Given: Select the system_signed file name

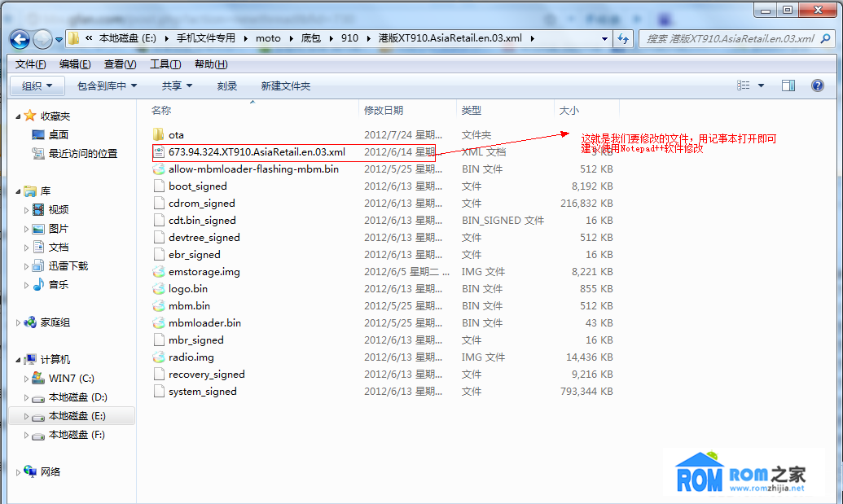Looking at the screenshot, I should point(203,392).
